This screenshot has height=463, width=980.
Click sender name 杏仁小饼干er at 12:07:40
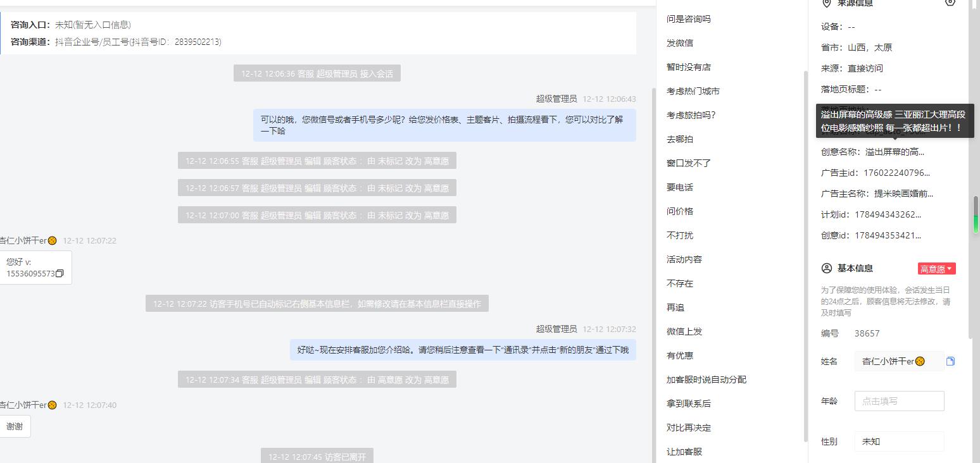click(28, 405)
